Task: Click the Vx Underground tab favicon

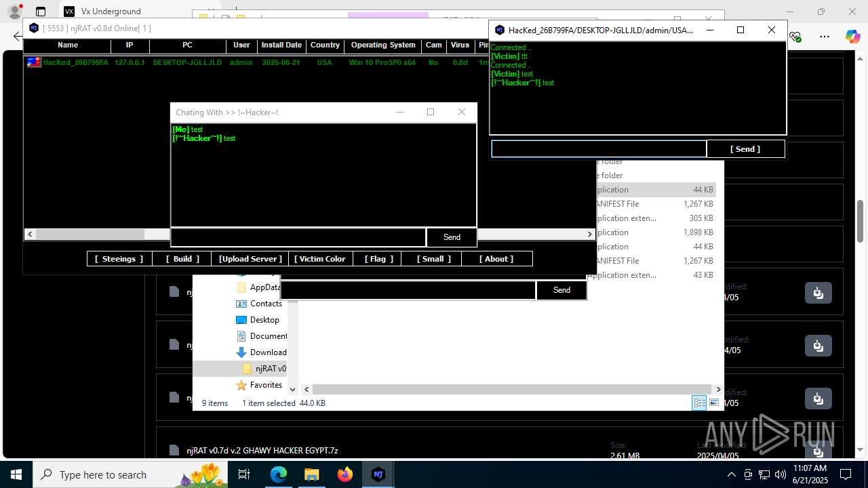Action: coord(68,12)
